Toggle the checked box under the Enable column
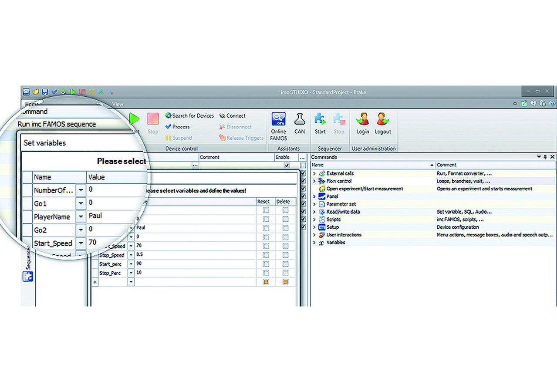The width and height of the screenshot is (557, 392). (287, 166)
